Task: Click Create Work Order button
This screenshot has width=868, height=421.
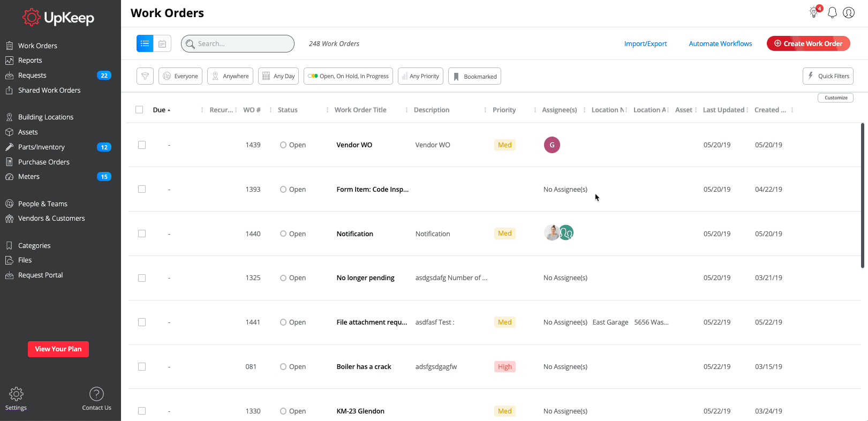Action: [x=808, y=43]
